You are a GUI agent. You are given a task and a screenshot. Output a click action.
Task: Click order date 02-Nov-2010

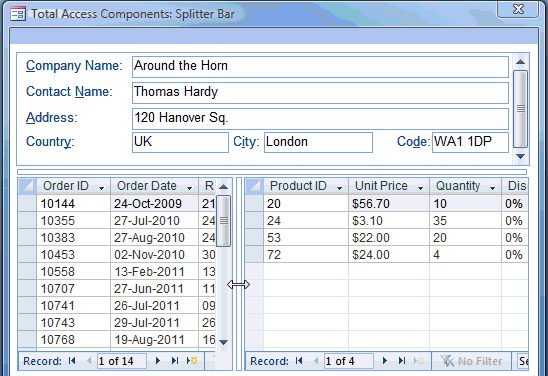pyautogui.click(x=154, y=255)
